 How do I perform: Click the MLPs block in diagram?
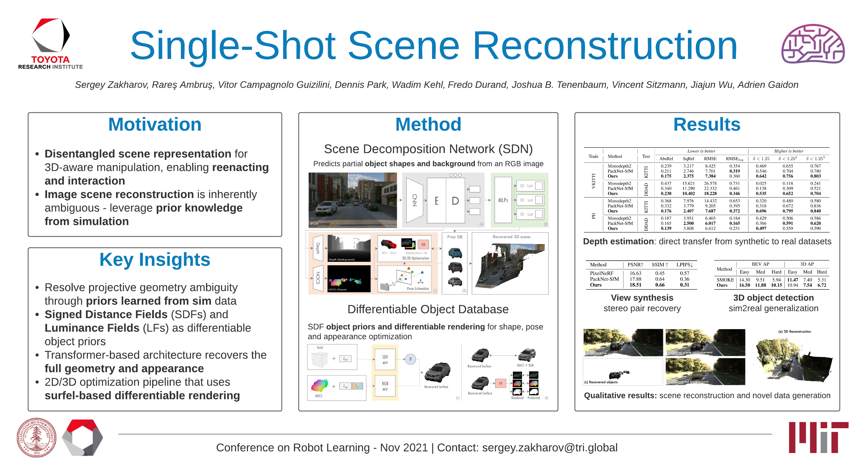(503, 200)
